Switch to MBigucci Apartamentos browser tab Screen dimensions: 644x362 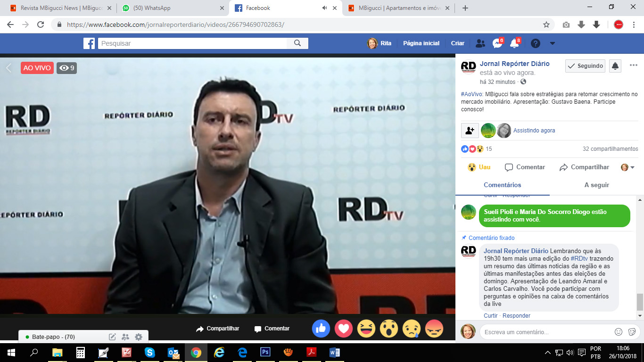pyautogui.click(x=398, y=8)
